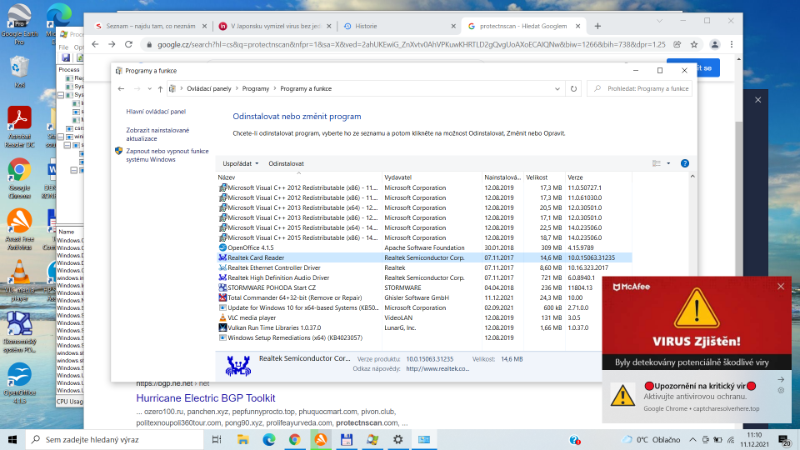Open recent locations dropdown arrow
Image resolution: width=800 pixels, height=450 pixels.
(149, 89)
